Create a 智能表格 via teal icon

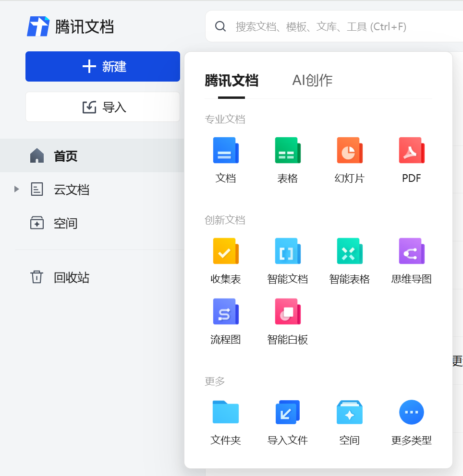(x=350, y=251)
